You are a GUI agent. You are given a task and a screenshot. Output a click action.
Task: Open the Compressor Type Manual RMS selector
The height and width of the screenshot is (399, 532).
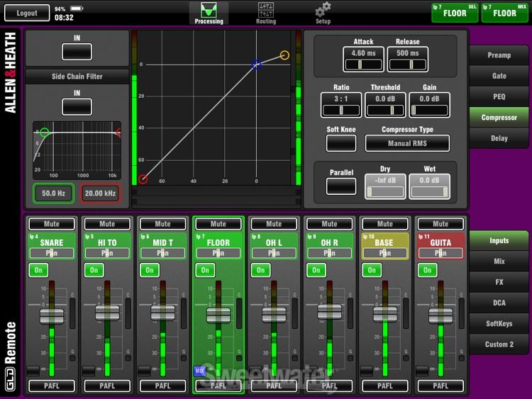point(407,143)
